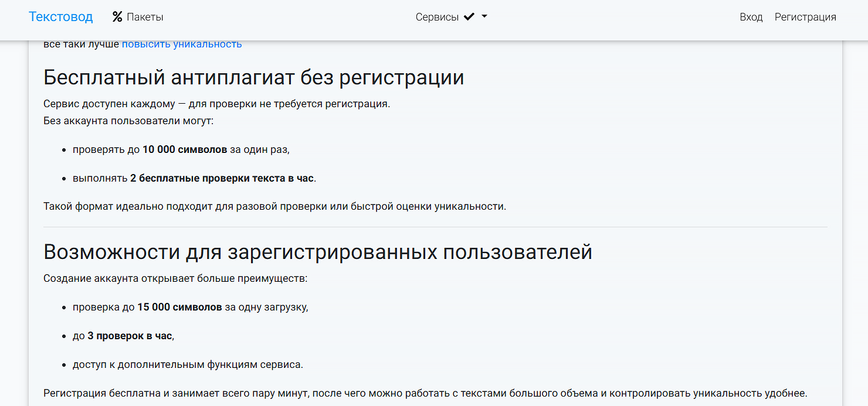Select the heading Бесплатный антиплагиат без регистрации
The height and width of the screenshot is (406, 868).
click(253, 77)
